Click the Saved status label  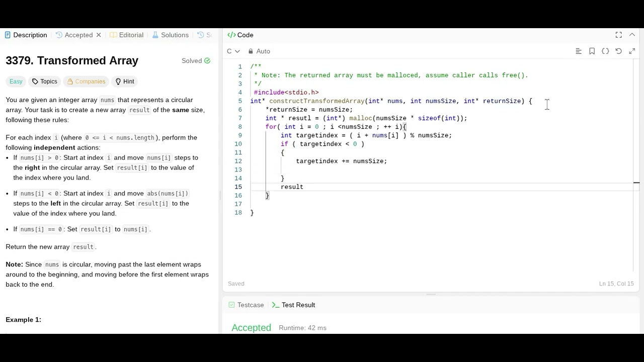point(236,284)
